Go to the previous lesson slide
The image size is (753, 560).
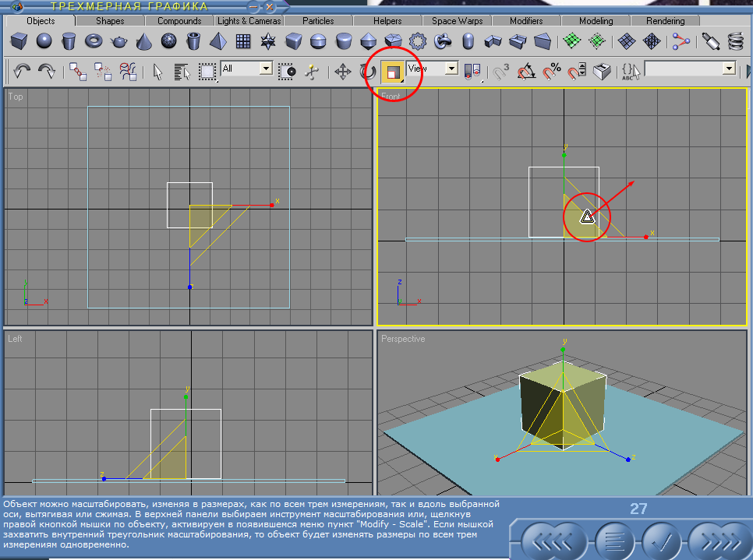(x=553, y=543)
